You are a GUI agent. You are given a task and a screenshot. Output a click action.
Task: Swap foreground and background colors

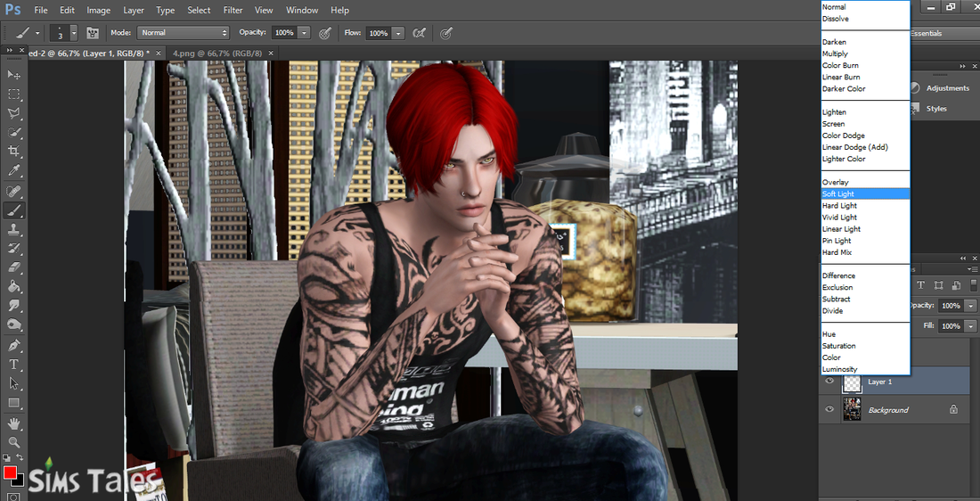pos(19,458)
